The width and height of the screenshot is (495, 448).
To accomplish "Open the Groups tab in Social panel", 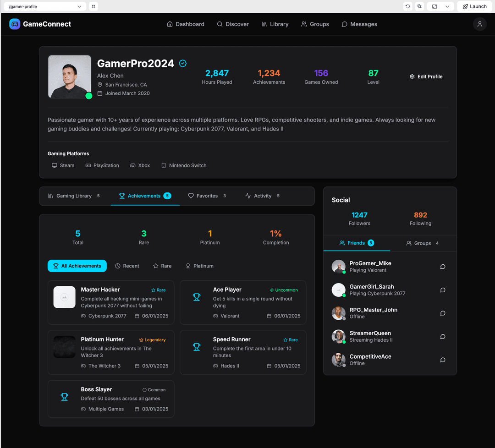I will [422, 243].
